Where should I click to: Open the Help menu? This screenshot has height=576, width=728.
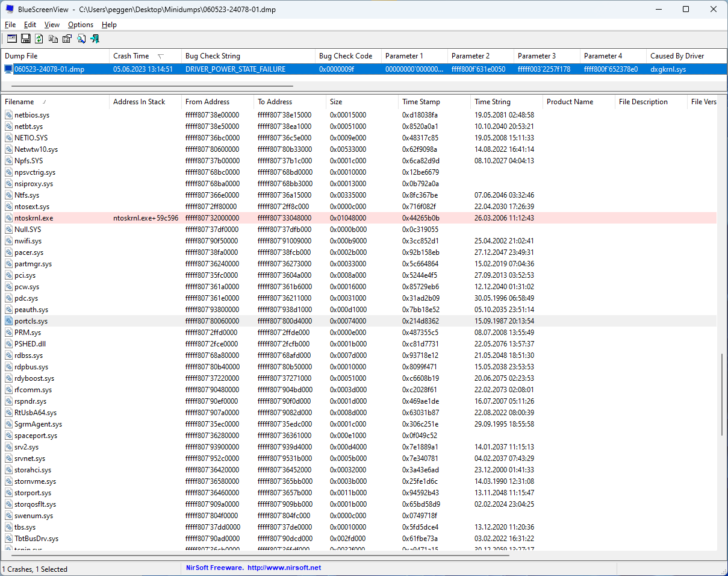coord(109,25)
